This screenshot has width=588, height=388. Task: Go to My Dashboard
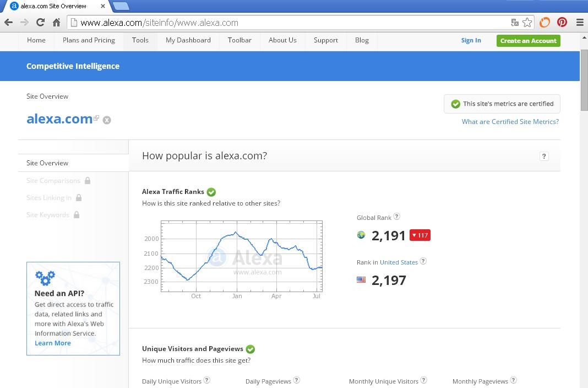click(188, 40)
